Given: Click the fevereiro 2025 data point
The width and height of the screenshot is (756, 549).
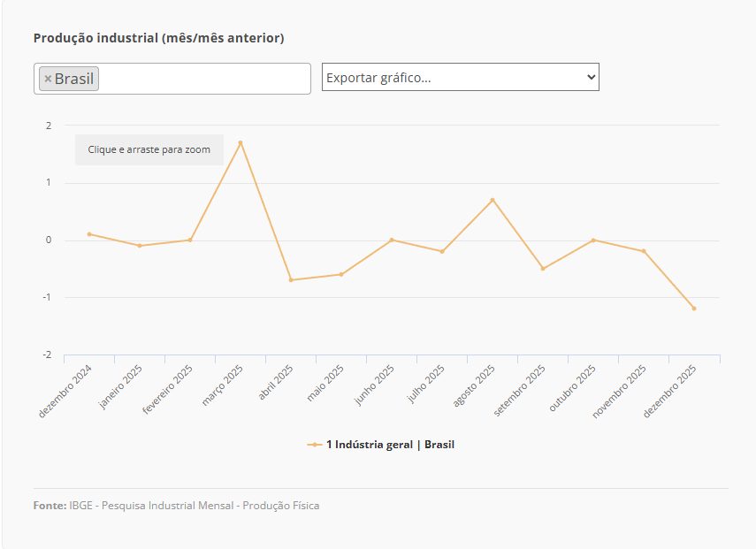Looking at the screenshot, I should 190,240.
